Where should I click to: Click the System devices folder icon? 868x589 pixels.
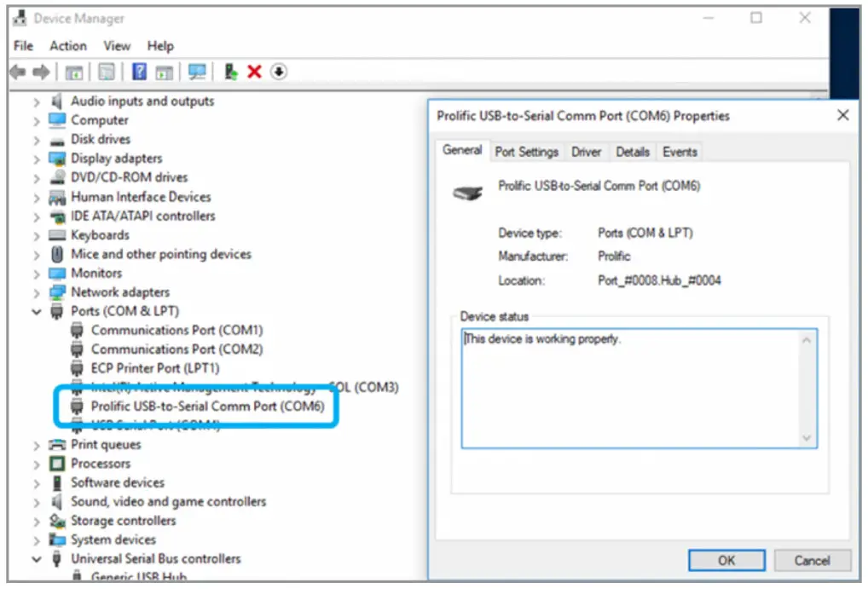57,540
